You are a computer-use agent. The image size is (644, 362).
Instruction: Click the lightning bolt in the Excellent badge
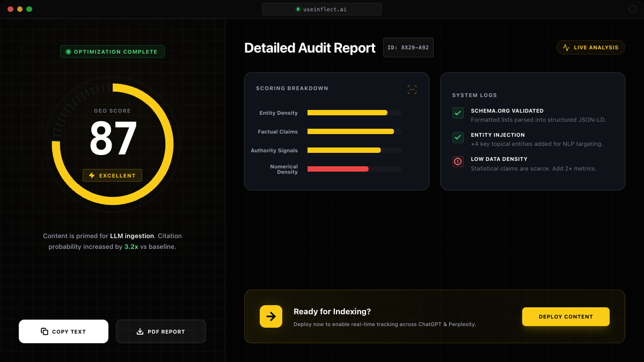click(x=91, y=175)
